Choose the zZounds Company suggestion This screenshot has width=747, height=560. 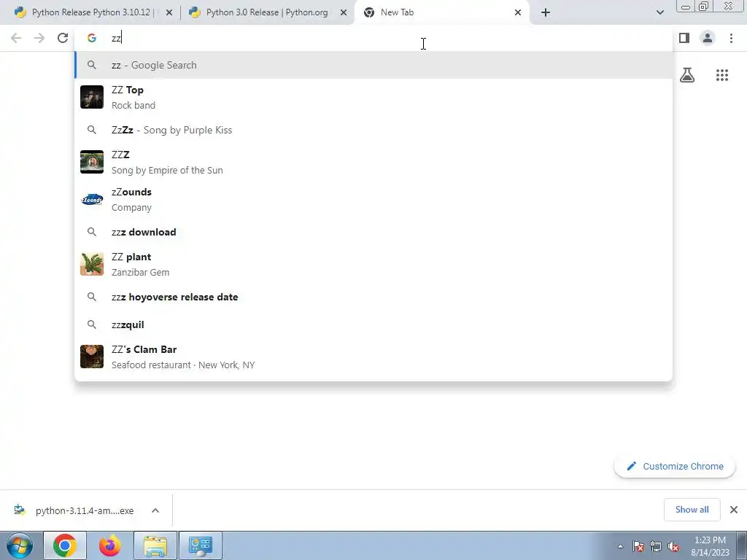(373, 200)
